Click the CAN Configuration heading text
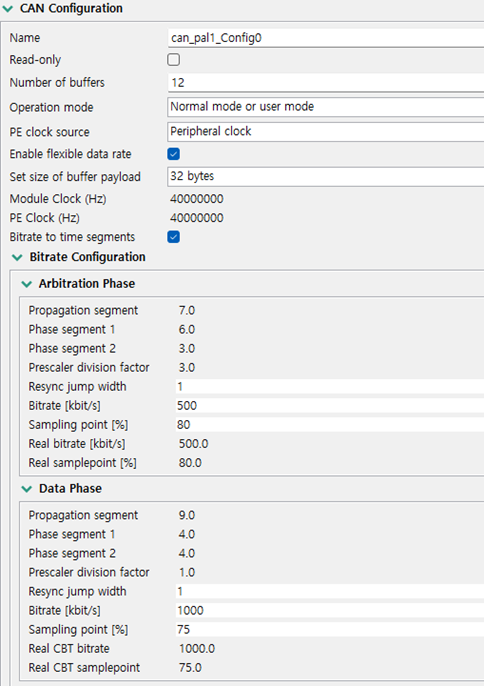484x686 pixels. (x=71, y=8)
